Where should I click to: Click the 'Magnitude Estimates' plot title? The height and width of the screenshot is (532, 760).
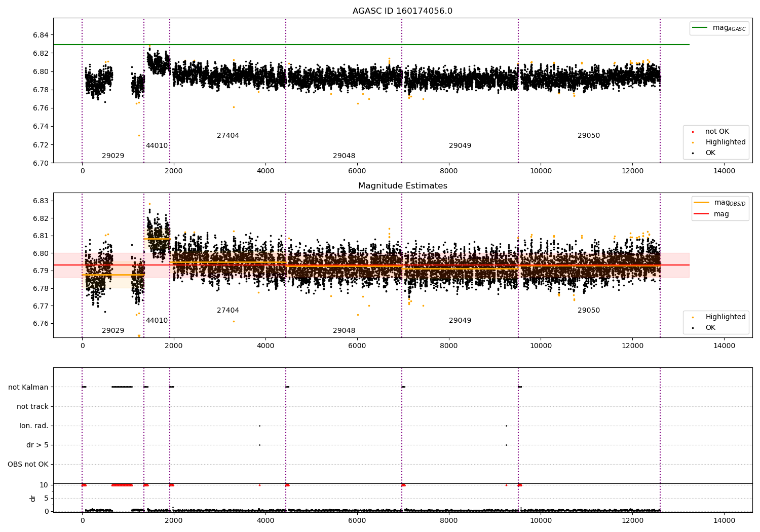[x=402, y=186]
